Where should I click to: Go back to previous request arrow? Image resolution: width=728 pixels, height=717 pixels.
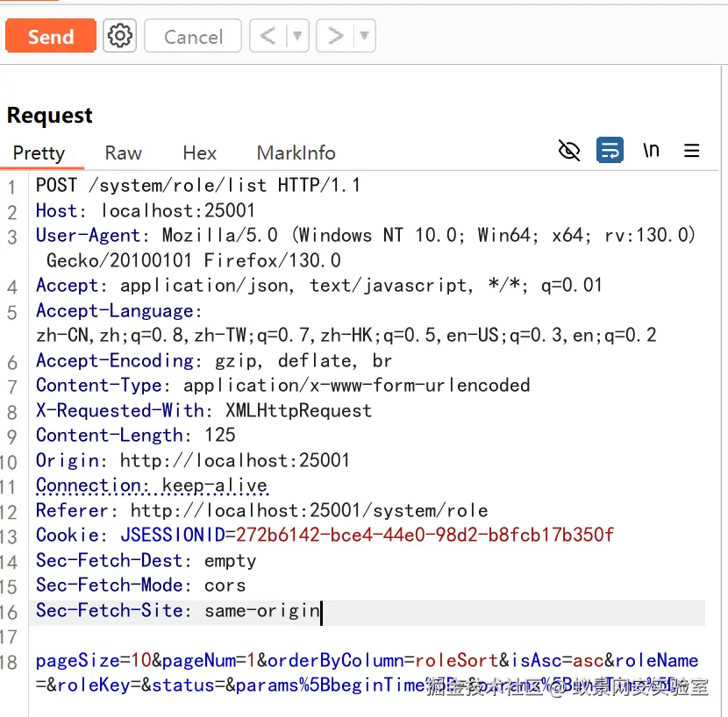[268, 36]
